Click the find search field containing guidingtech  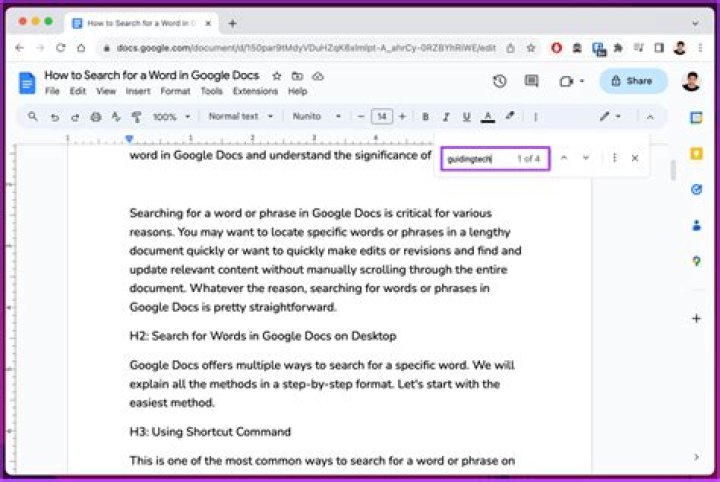(x=478, y=158)
